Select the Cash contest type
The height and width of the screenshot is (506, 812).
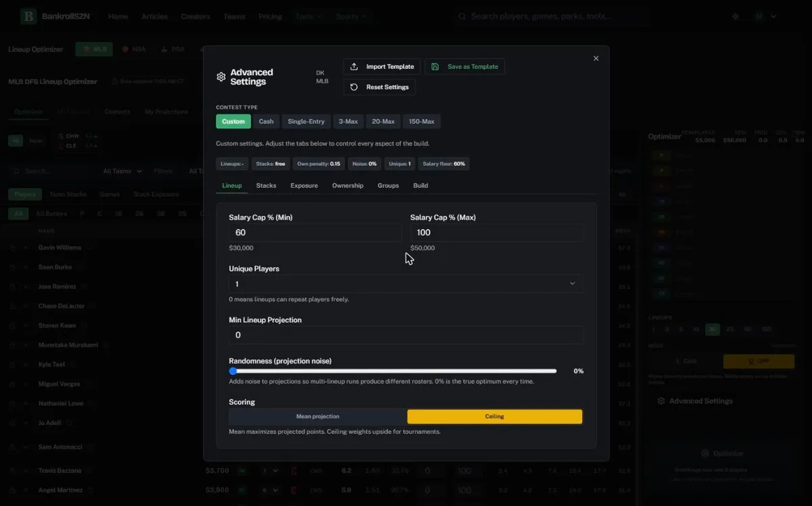(x=267, y=121)
